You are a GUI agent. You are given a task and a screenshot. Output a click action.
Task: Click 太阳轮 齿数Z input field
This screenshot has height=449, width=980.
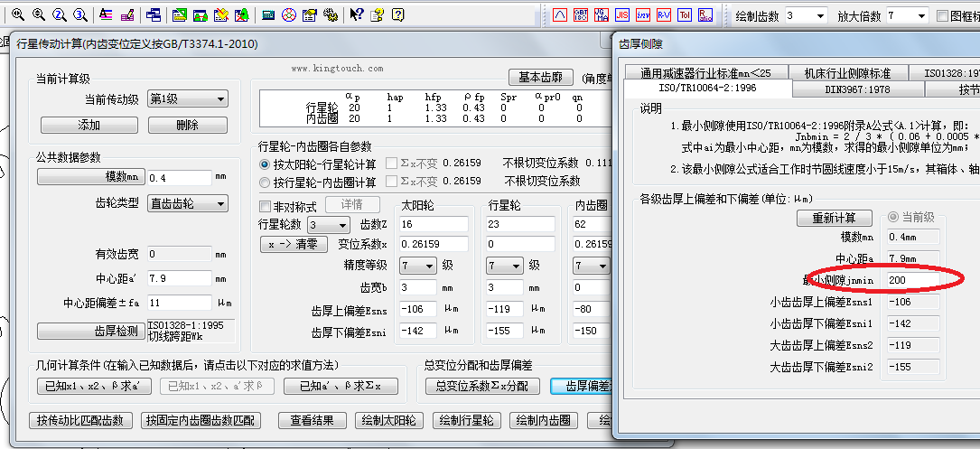tap(434, 224)
